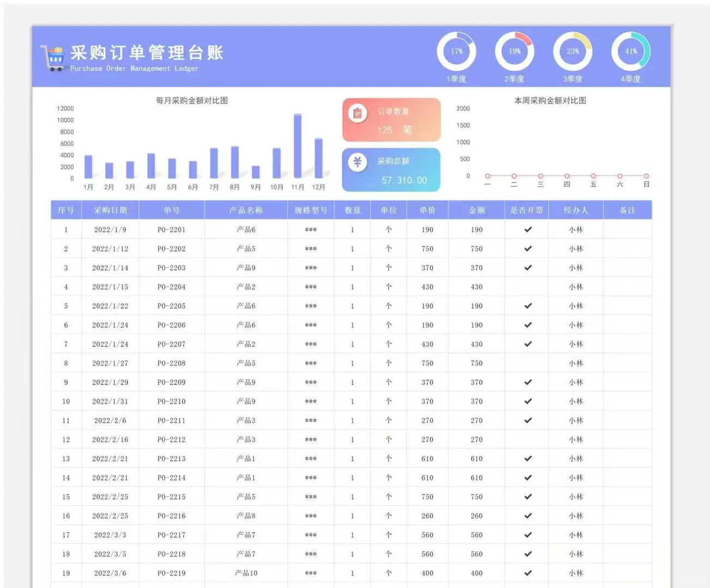
Task: Click the invoiced checkmark in row PO-2201
Action: pyautogui.click(x=527, y=230)
